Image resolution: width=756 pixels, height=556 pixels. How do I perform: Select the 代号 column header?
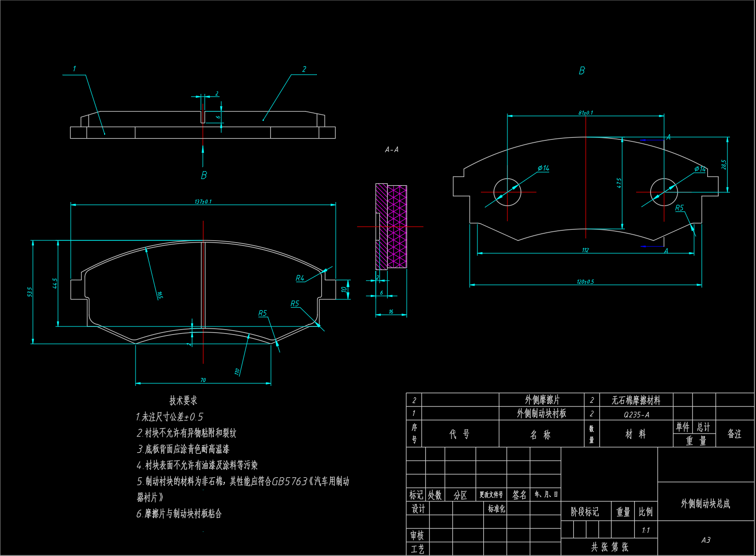point(460,434)
